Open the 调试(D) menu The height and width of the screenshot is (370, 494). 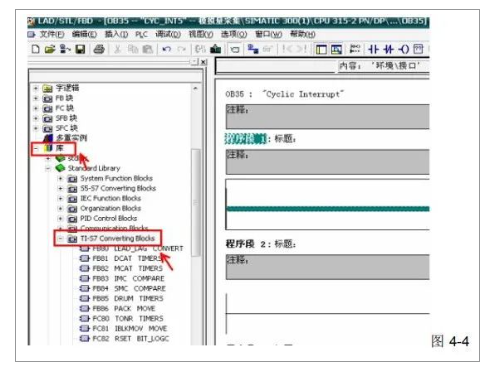point(168,34)
